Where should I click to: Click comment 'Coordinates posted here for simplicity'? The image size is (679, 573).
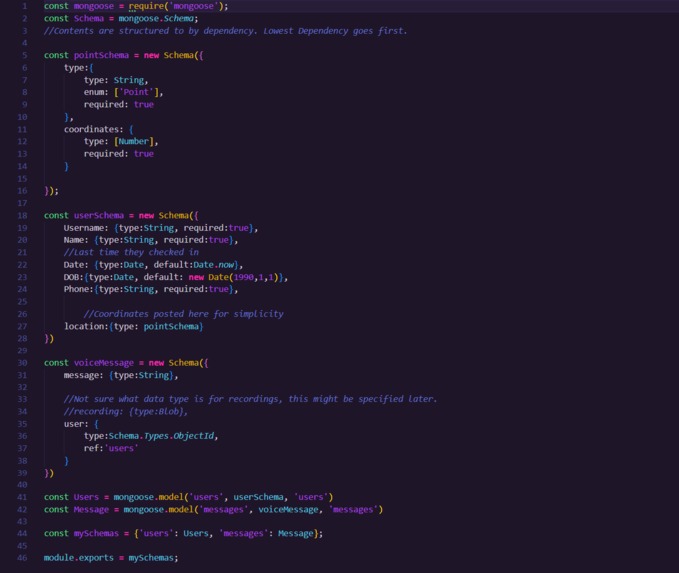184,314
